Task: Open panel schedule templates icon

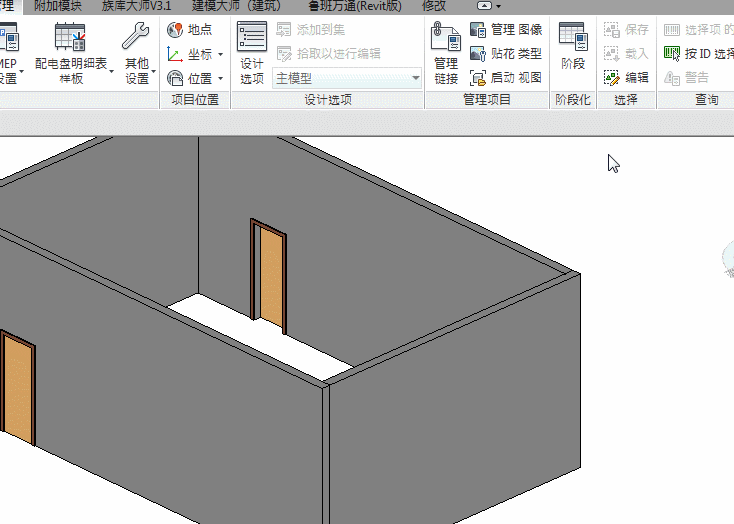Action: click(70, 37)
